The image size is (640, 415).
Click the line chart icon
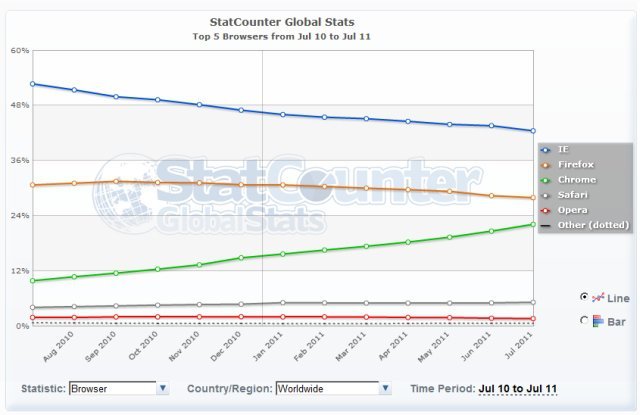[x=598, y=297]
